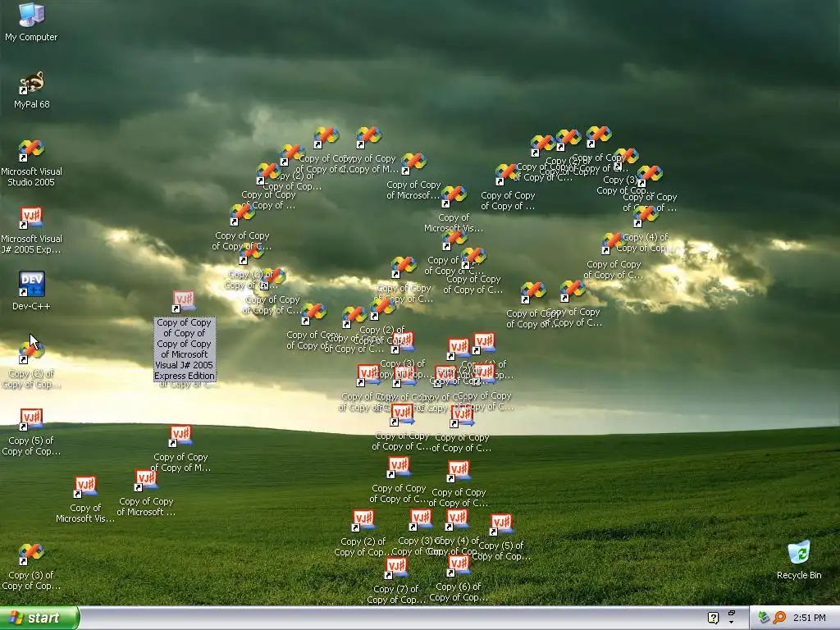The image size is (840, 630).
Task: Select Visual Studio icon labeled 'Copy (4) of Copy of Cop...'
Action: (646, 216)
